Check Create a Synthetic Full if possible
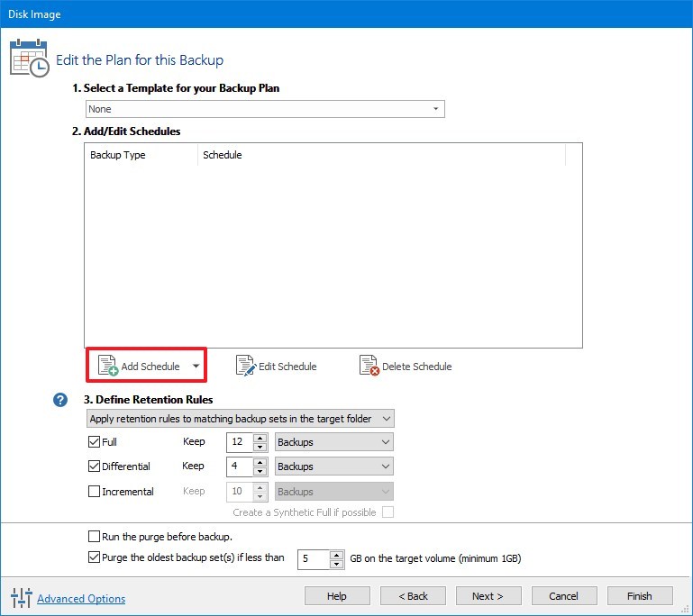Screen dimensions: 693x616 388,512
